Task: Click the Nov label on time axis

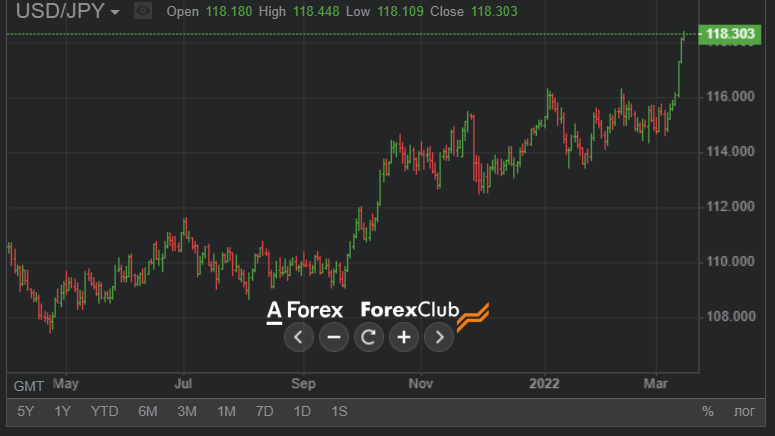Action: tap(421, 384)
